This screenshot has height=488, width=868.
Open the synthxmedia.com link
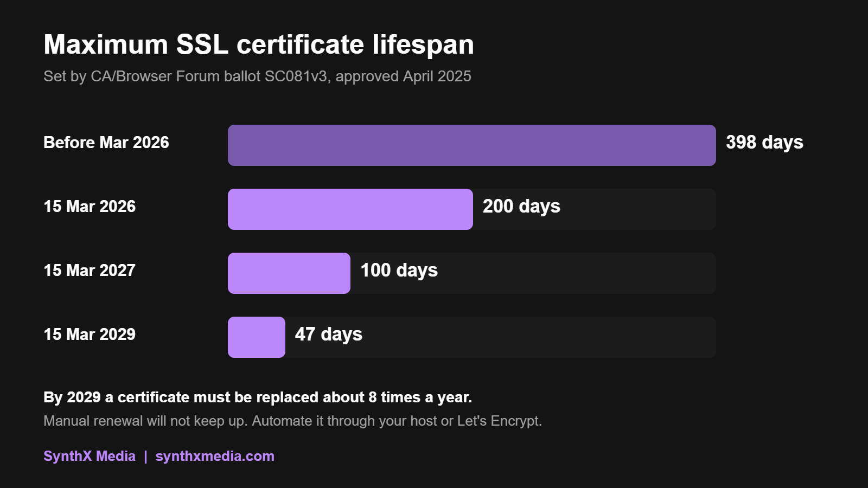click(x=215, y=457)
